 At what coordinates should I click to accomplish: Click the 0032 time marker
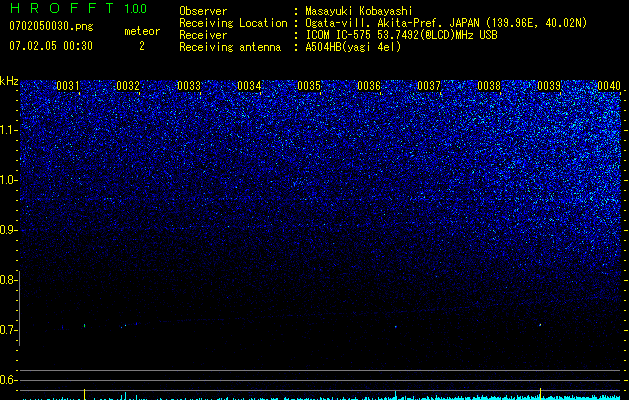(x=128, y=86)
